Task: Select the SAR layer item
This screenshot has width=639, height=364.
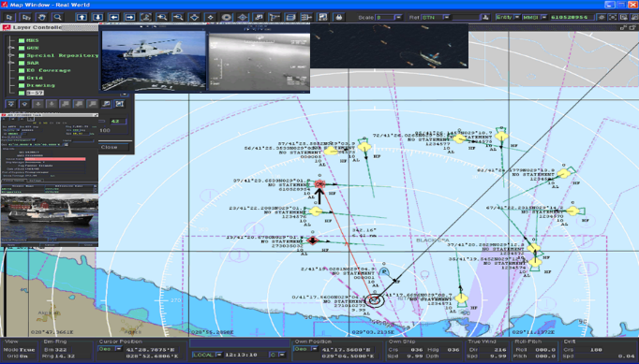Action: click(33, 63)
